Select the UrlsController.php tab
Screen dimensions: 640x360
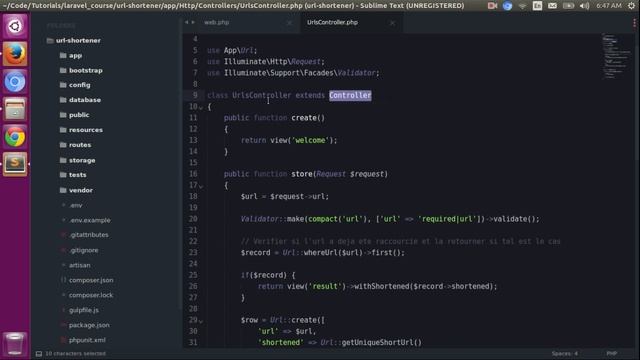point(332,22)
